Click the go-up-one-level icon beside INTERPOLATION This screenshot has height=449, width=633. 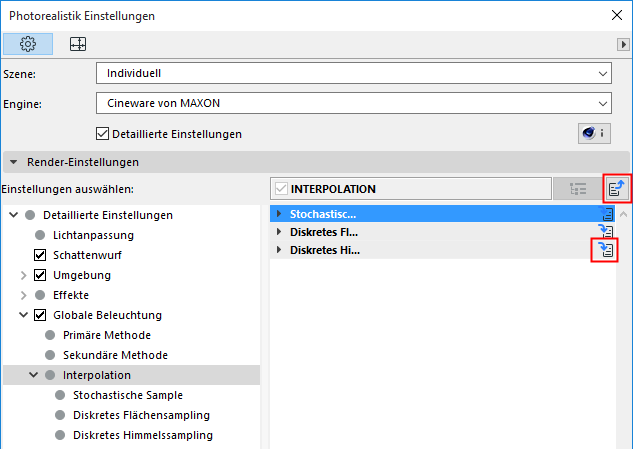click(x=616, y=189)
